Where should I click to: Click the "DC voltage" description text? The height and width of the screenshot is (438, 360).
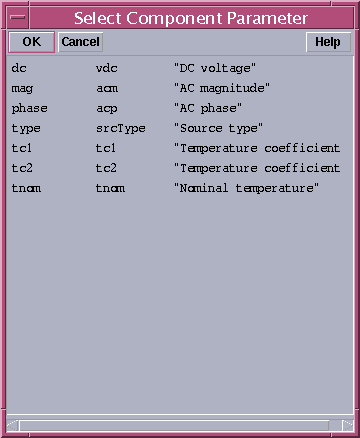(x=215, y=68)
